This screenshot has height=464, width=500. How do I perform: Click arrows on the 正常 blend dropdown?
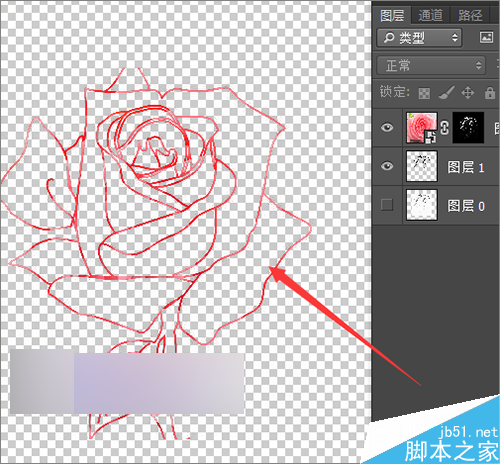pos(479,65)
